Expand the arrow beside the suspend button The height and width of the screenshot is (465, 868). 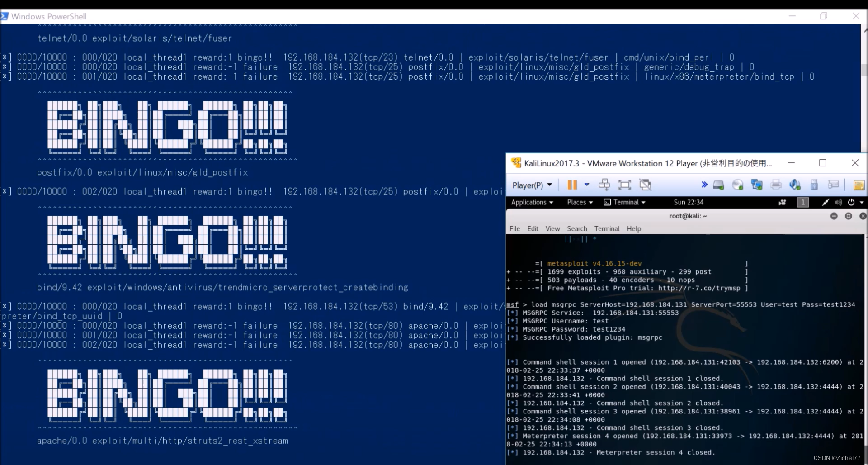[x=586, y=185]
